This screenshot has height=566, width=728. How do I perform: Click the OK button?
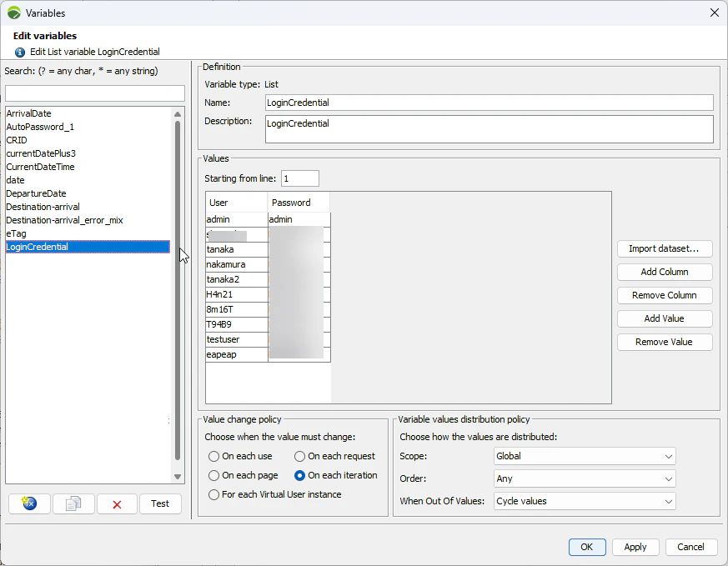pyautogui.click(x=587, y=547)
